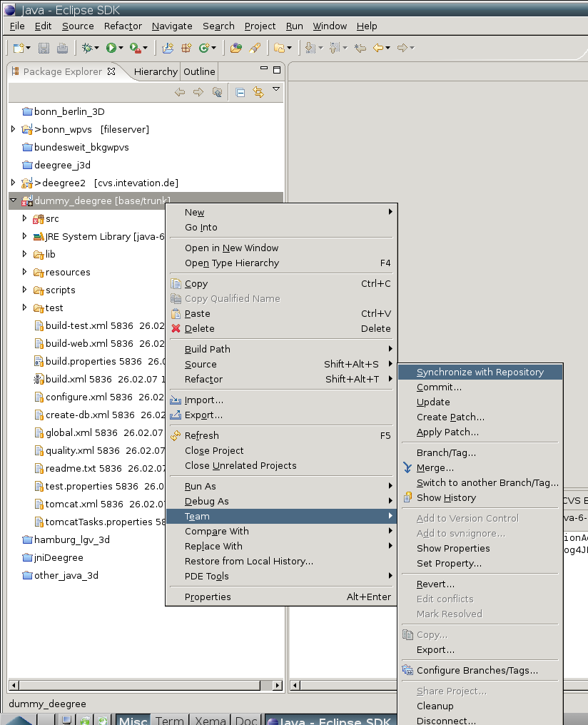This screenshot has width=588, height=725.
Task: Choose Configure Branches/Tags...
Action: (x=480, y=671)
